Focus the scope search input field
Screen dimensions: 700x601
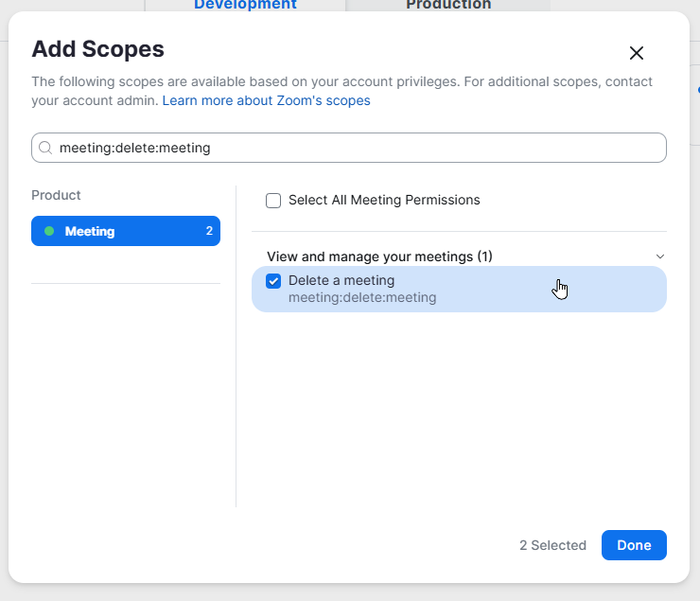[x=349, y=148]
